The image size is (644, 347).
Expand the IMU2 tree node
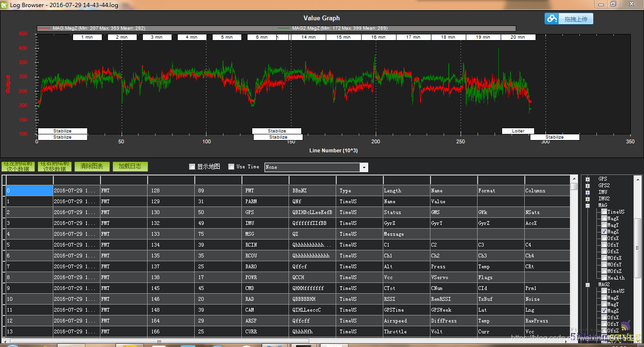(x=588, y=199)
